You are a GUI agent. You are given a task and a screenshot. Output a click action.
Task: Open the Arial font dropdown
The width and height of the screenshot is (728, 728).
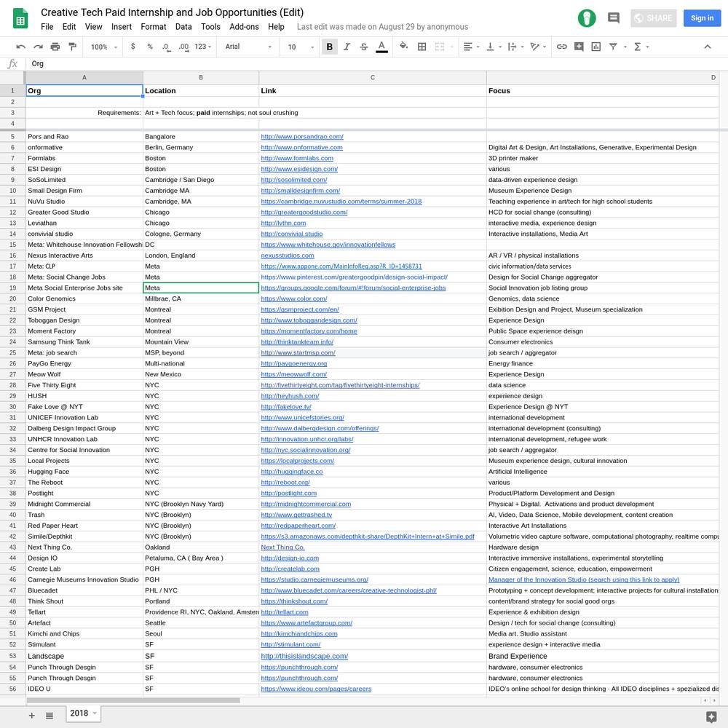click(x=248, y=47)
